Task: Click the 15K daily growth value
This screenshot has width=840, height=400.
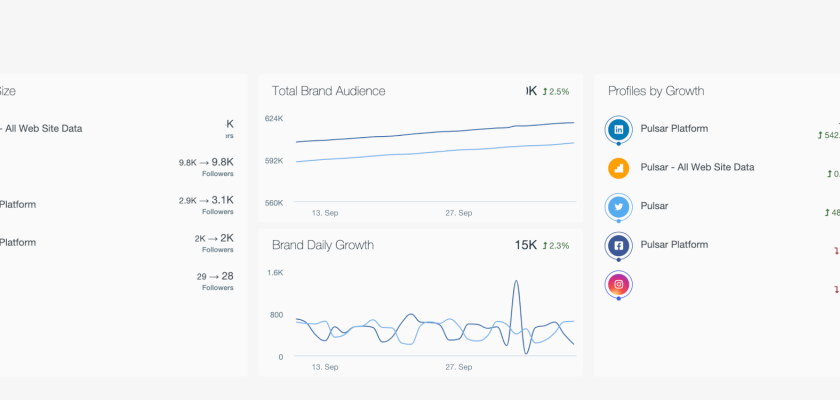Action: click(526, 245)
